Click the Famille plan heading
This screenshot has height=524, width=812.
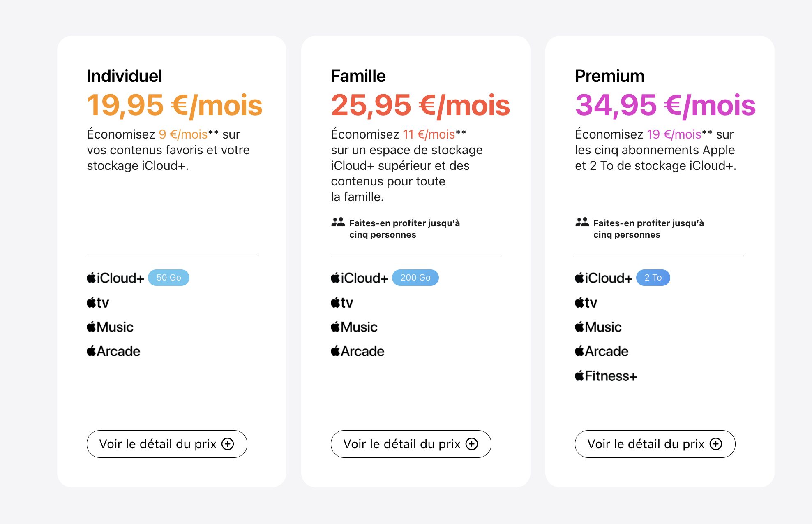pos(358,76)
